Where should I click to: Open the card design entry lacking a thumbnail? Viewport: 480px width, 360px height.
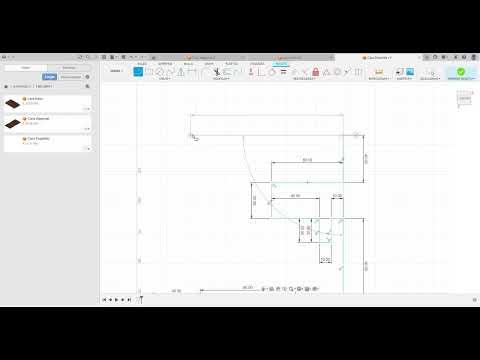[x=47, y=143]
